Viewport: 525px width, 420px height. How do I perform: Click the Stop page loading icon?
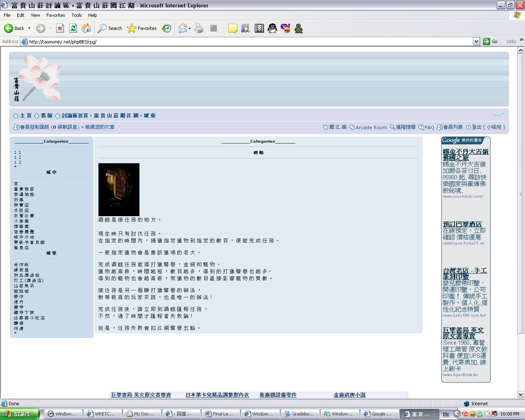click(60, 28)
